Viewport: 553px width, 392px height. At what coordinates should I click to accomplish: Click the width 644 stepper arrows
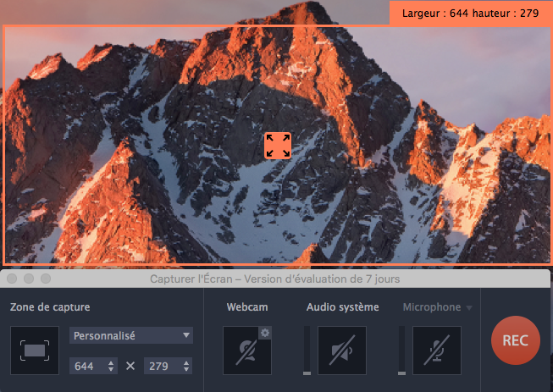pyautogui.click(x=111, y=366)
